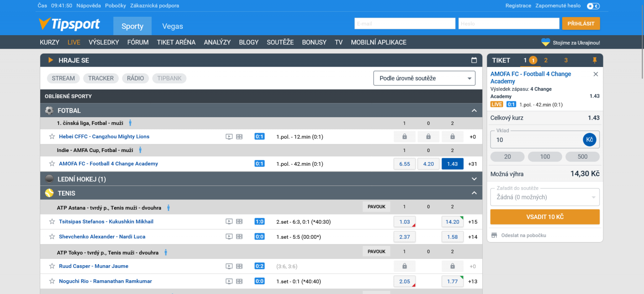Screen dimensions: 644x294
Task: Open tracker icon for the Shevchenko - Nardi match
Action: [x=239, y=237]
